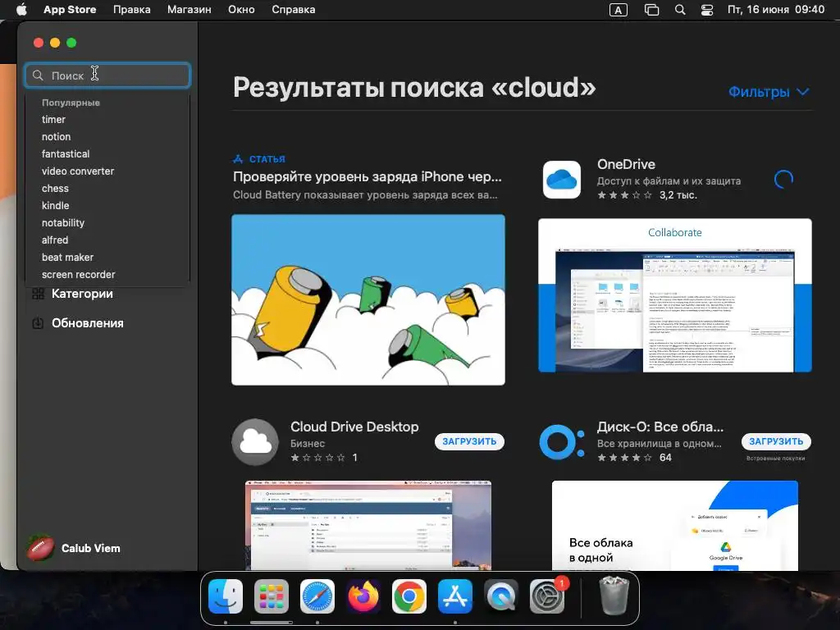Open the Cloud Battery article headline
Image resolution: width=840 pixels, height=630 pixels.
tap(367, 177)
